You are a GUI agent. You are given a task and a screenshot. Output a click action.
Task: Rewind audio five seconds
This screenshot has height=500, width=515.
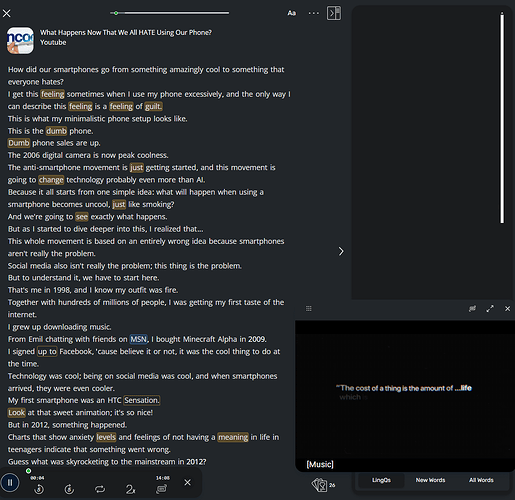[x=39, y=489]
